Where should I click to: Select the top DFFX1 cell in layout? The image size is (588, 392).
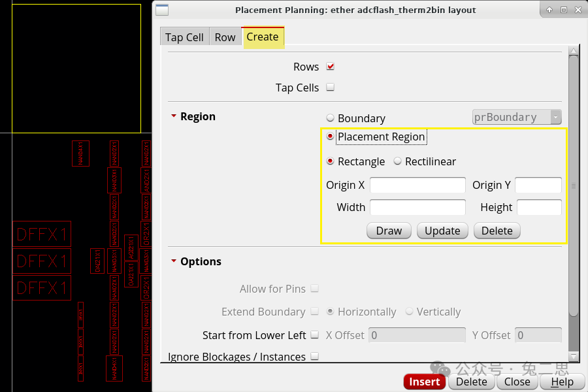point(42,234)
